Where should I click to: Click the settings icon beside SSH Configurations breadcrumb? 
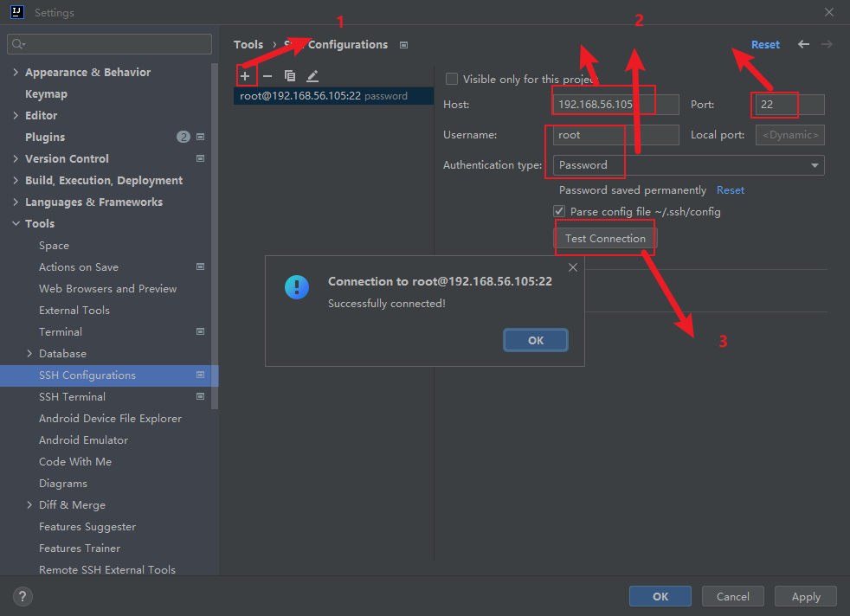pos(403,44)
